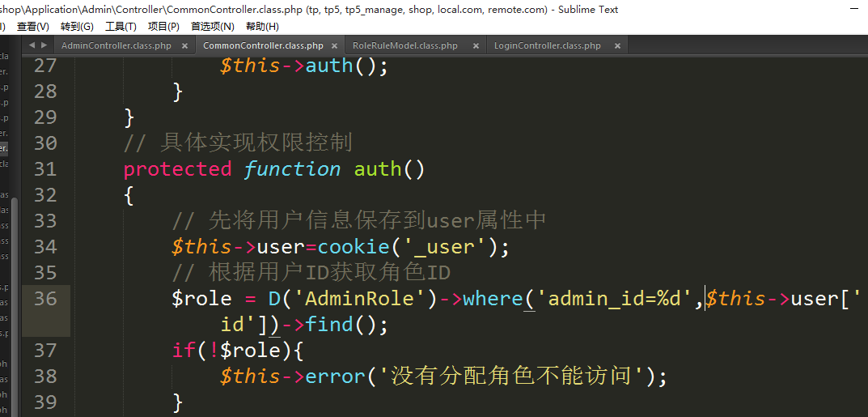Open the 转到(G) menu
Screen dimensions: 868x417
(x=77, y=27)
